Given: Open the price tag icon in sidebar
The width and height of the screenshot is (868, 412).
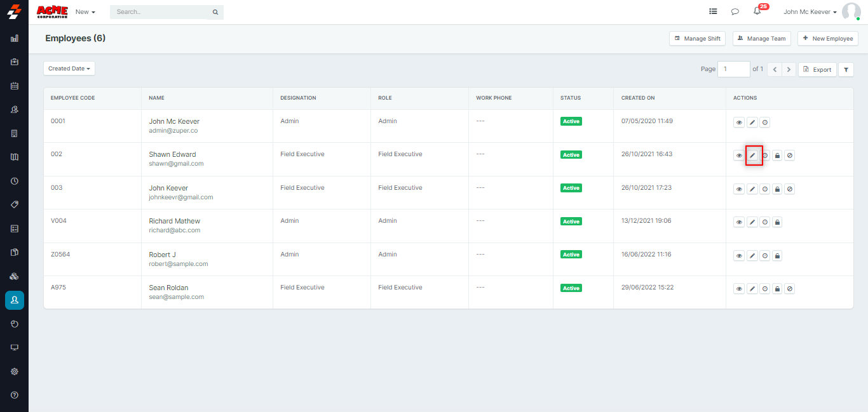Looking at the screenshot, I should 15,204.
